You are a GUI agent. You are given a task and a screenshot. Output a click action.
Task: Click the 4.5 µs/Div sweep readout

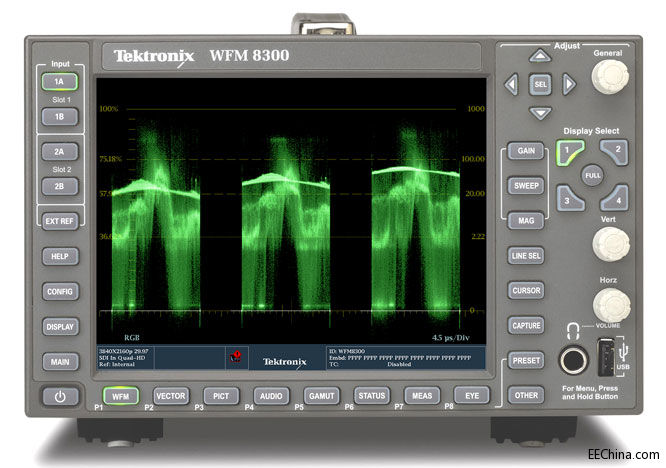coord(450,338)
